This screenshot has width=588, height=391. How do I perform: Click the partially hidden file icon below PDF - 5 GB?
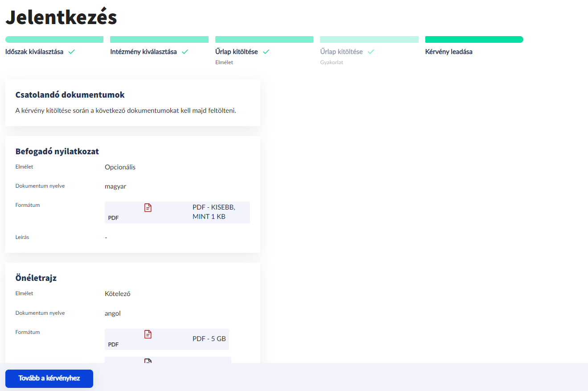(x=148, y=360)
